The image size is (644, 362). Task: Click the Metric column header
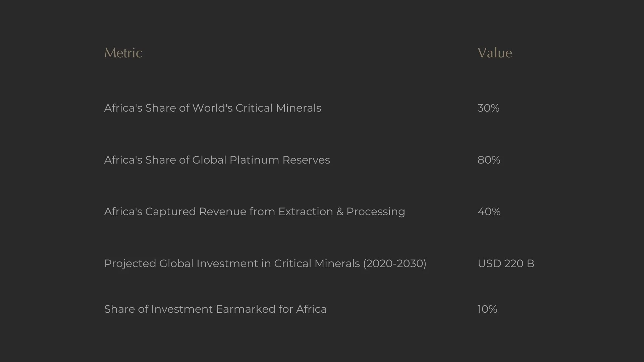click(123, 53)
